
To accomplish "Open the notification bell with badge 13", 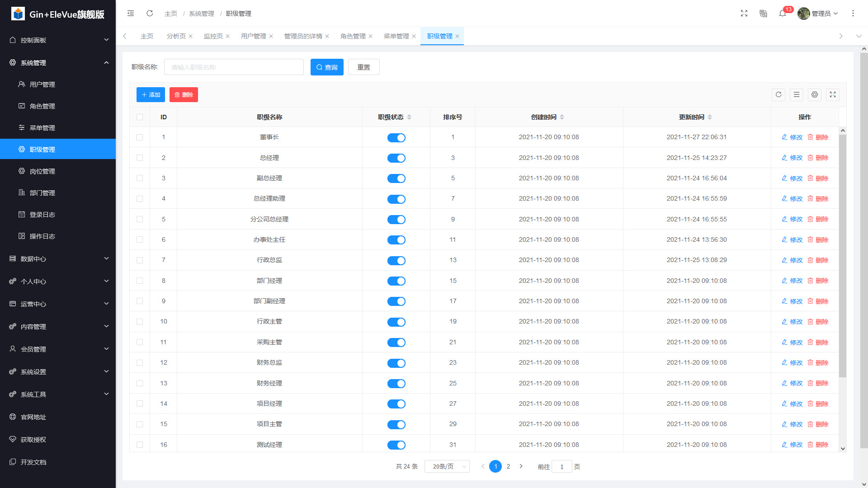I will click(x=783, y=14).
